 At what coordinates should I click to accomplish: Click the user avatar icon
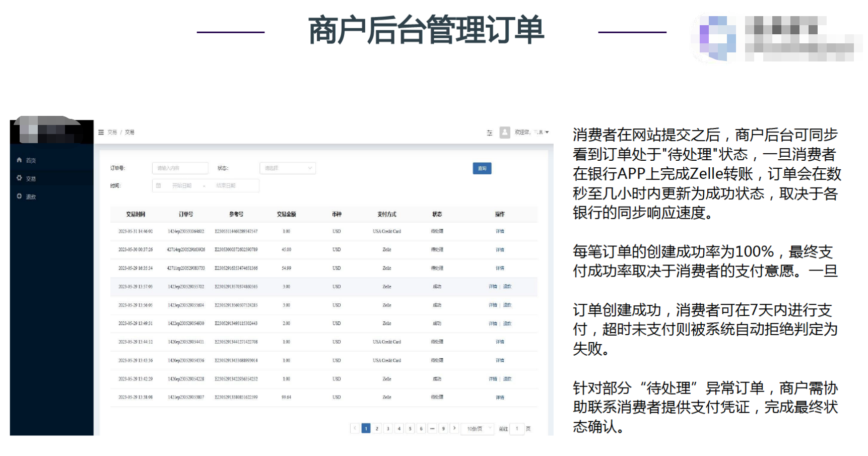point(505,132)
